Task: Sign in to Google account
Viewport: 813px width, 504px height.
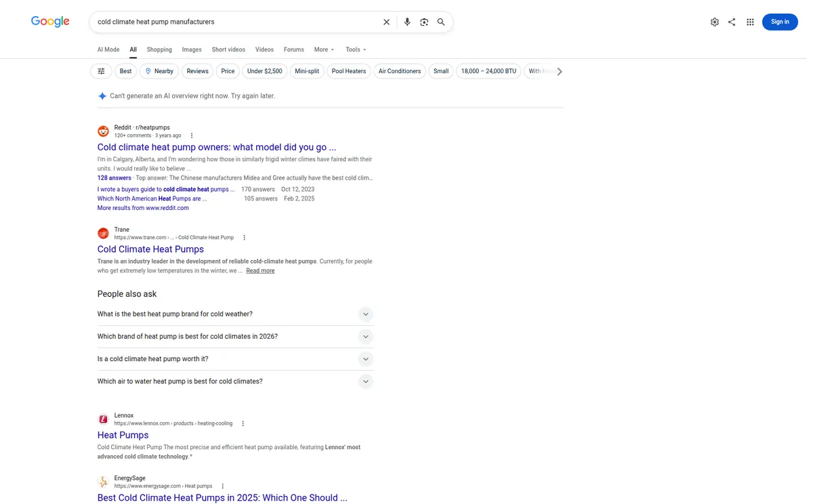Action: pyautogui.click(x=780, y=22)
